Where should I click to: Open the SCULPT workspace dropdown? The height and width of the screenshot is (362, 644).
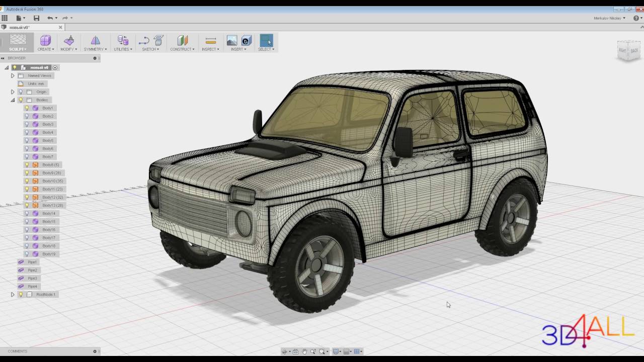point(18,49)
